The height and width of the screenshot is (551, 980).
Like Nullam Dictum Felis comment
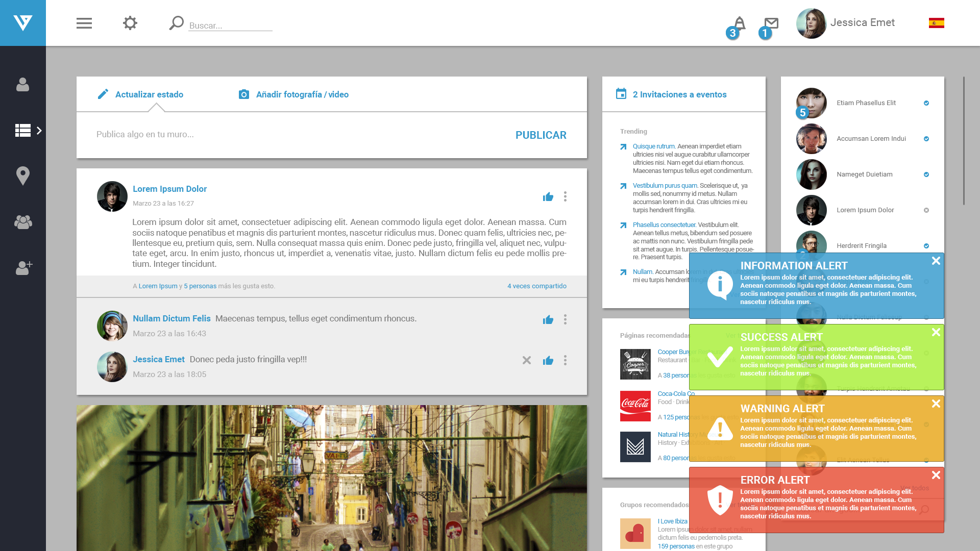click(548, 320)
